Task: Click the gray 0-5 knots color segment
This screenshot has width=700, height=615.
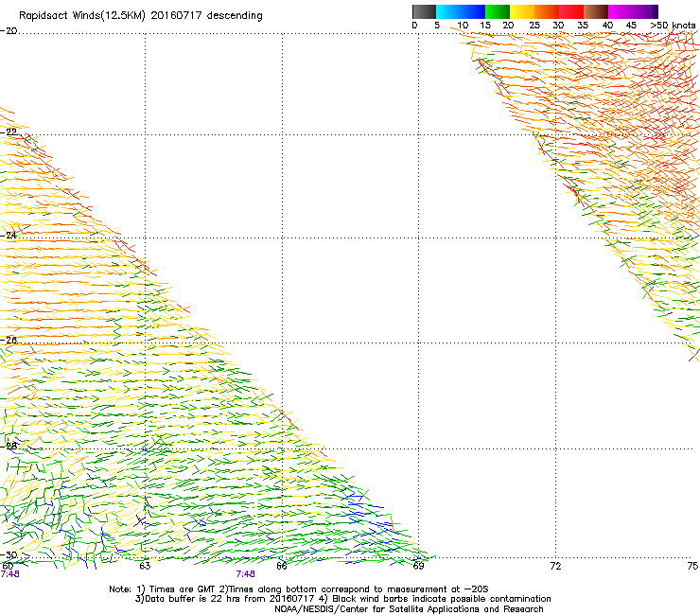Action: (x=424, y=11)
